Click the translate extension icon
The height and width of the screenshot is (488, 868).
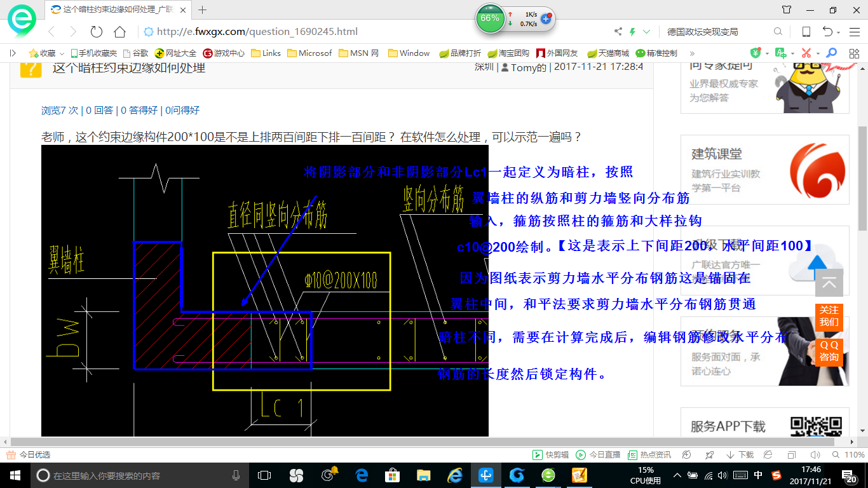(781, 53)
